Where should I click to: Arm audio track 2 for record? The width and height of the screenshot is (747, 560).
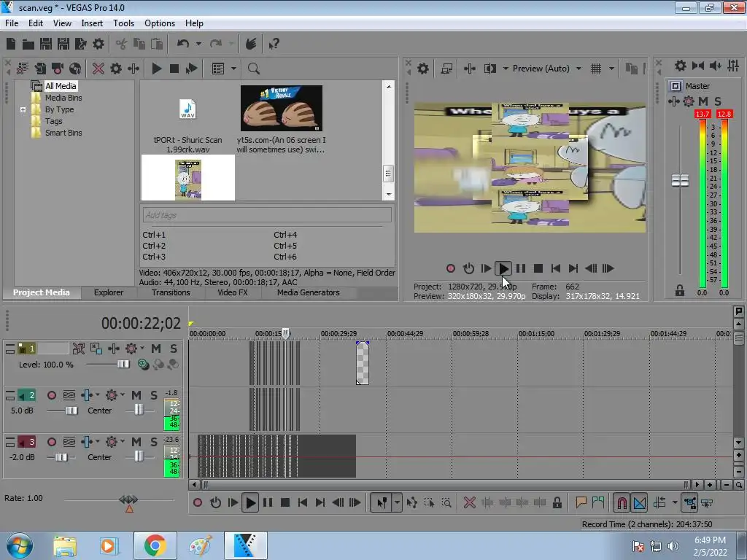[x=52, y=395]
